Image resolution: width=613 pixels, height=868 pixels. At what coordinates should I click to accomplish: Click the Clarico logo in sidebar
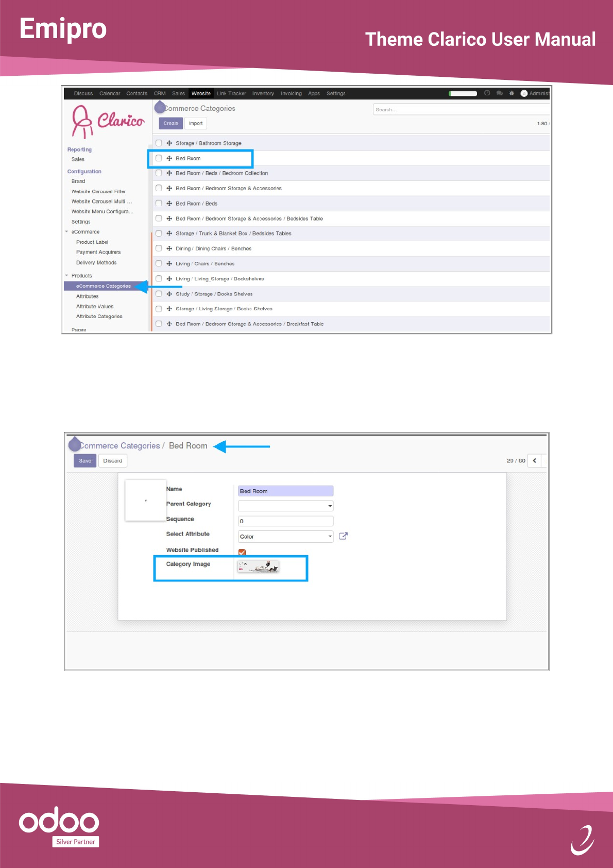point(108,121)
